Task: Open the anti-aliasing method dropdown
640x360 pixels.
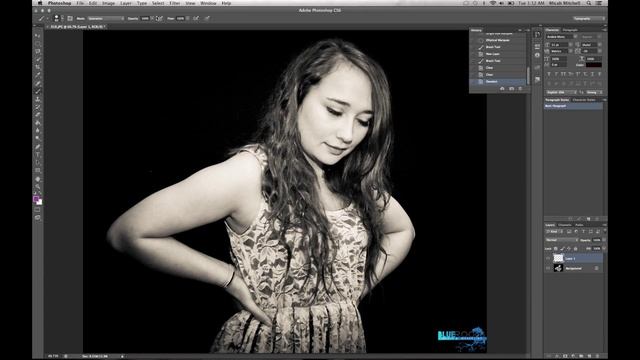Action: (594, 92)
